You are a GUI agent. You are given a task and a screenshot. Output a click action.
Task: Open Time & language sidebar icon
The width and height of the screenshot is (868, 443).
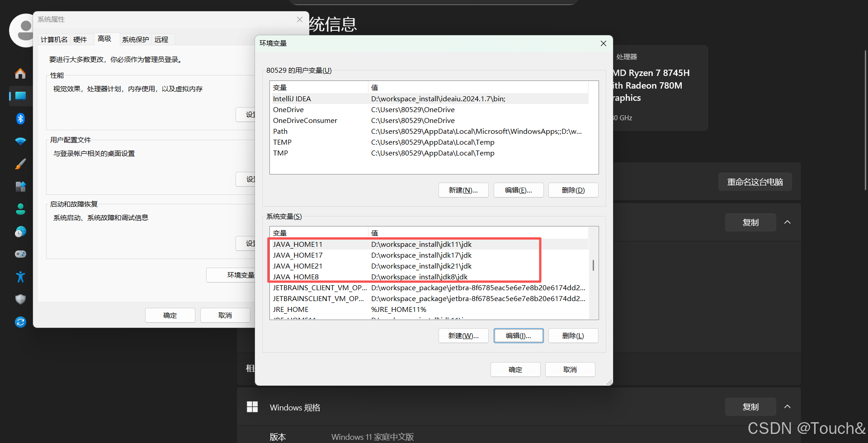(20, 231)
